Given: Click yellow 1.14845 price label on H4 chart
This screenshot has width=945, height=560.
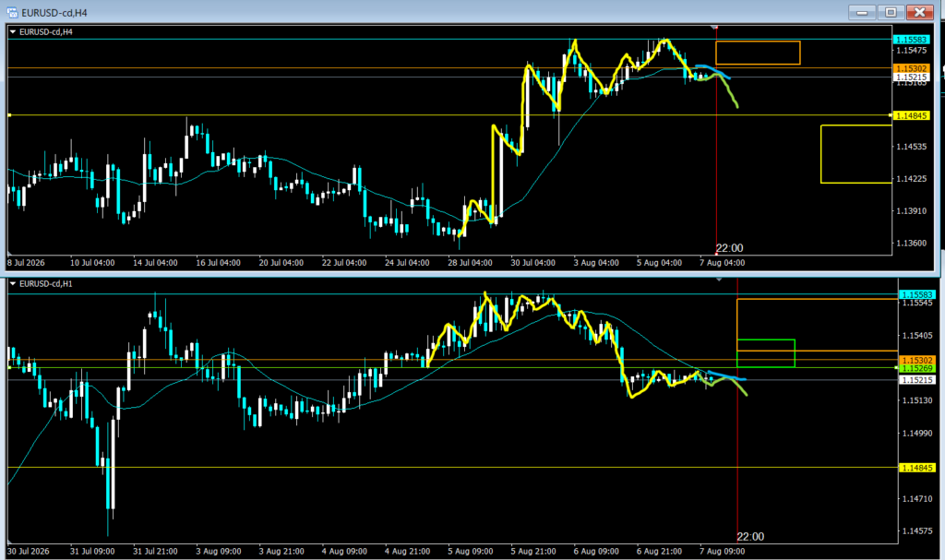Looking at the screenshot, I should [911, 115].
